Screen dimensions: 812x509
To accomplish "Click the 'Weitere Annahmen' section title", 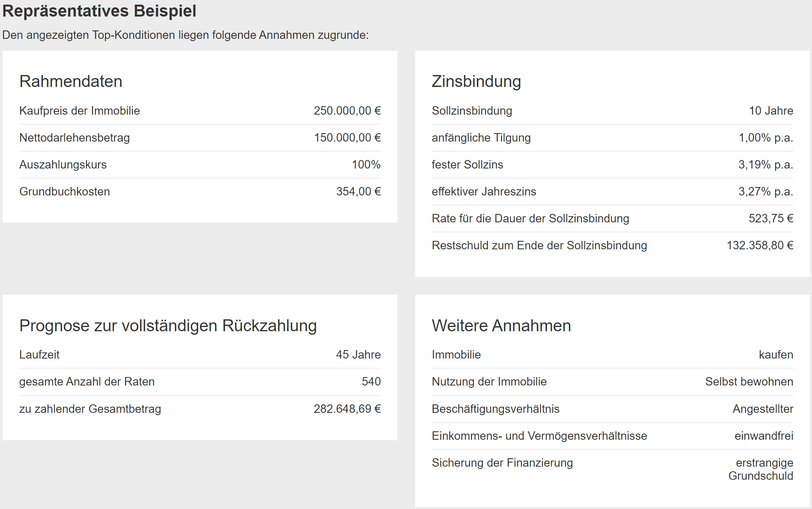I will [501, 326].
